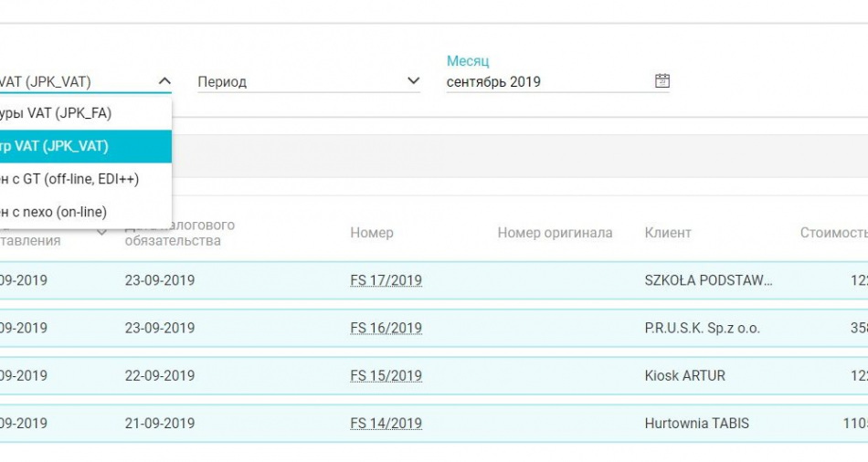
Task: Pick the GT (off-line, EDI++) option
Action: 69,179
